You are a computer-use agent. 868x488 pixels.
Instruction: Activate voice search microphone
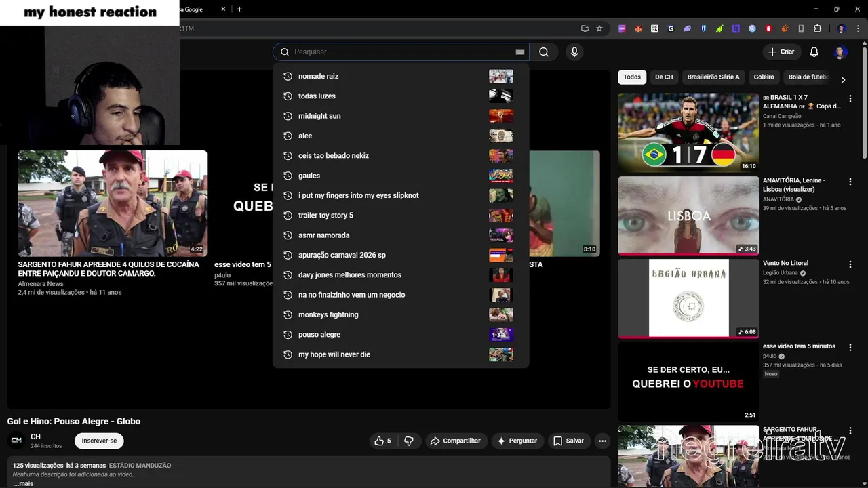coord(574,52)
